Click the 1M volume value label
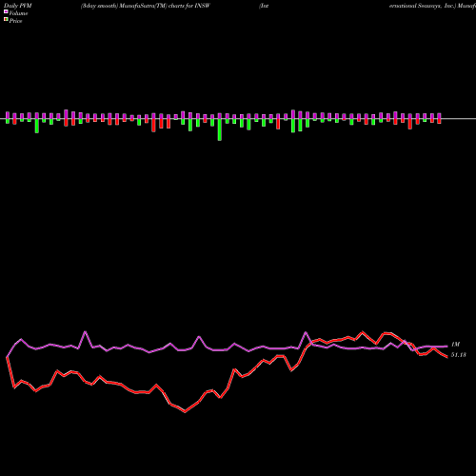This screenshot has height=476, width=476. 455,345
